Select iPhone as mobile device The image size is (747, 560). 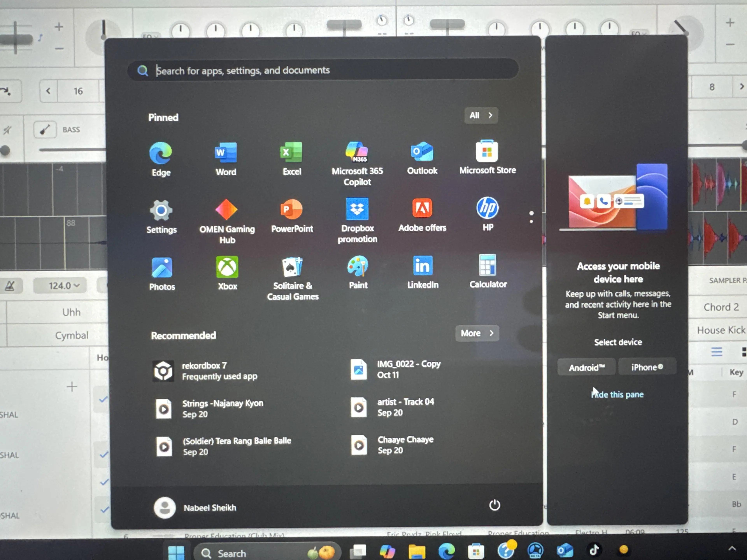coord(647,367)
